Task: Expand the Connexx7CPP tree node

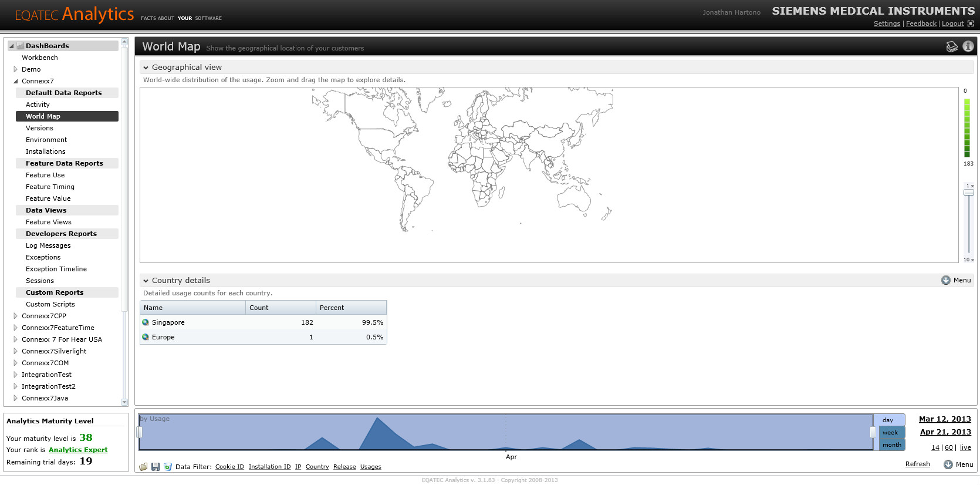Action: [x=16, y=316]
